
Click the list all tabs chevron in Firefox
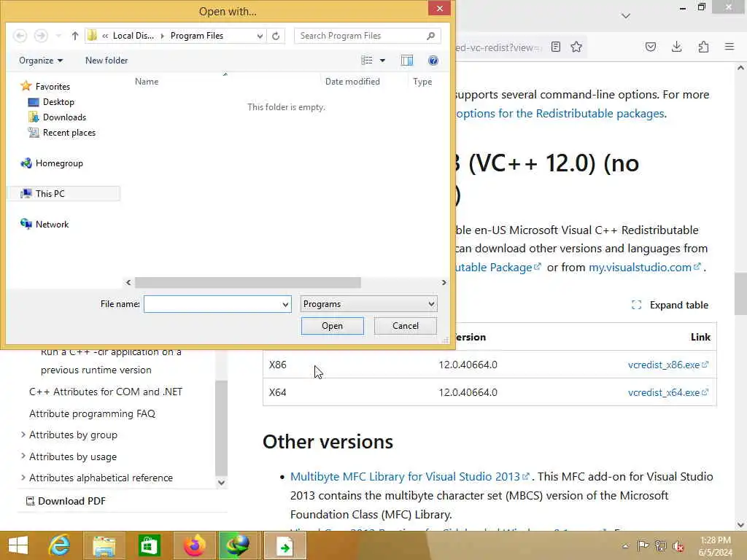(626, 16)
